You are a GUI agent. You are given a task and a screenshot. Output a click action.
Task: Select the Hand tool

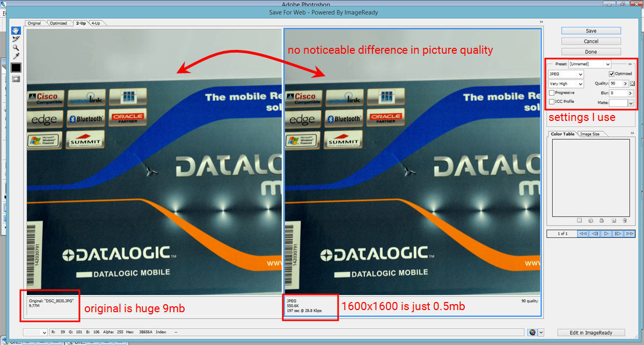tap(16, 30)
